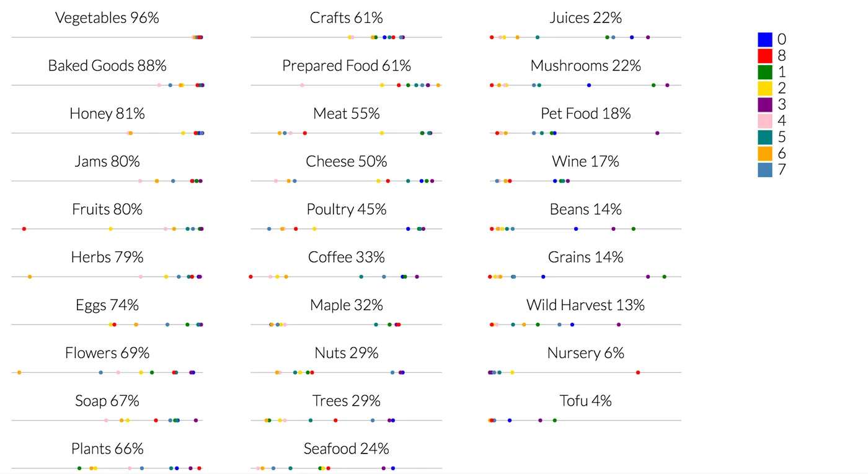Viewport: 868px width, 474px height.
Task: Click the orange legend swatch labeled 6
Action: tap(765, 153)
